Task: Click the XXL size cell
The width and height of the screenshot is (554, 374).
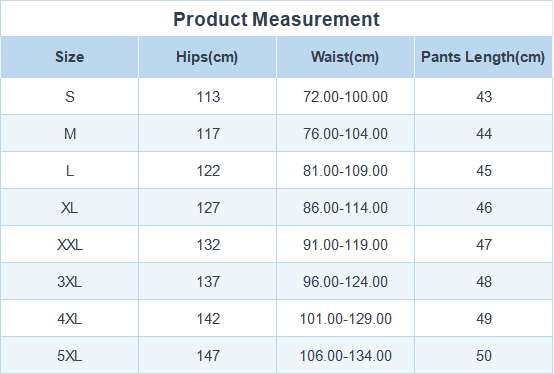Action: tap(70, 245)
